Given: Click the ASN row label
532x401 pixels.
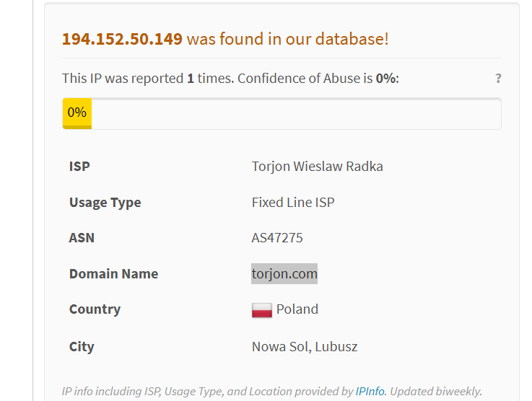Looking at the screenshot, I should (x=82, y=237).
